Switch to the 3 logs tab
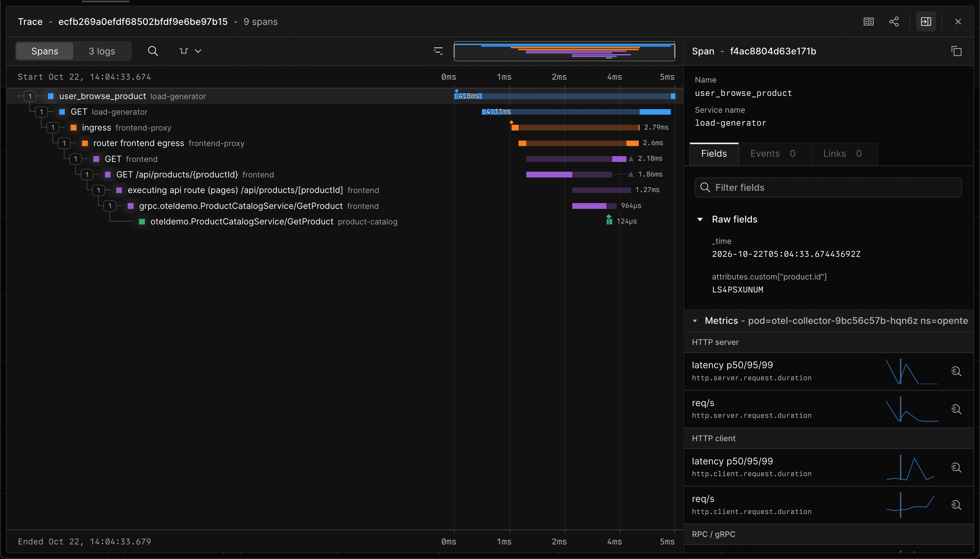 click(x=102, y=51)
